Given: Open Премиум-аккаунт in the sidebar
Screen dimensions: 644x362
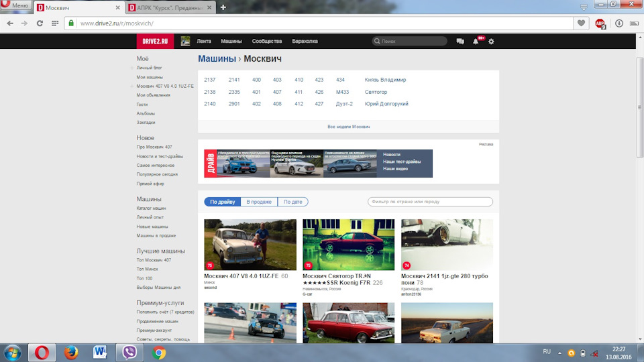Looking at the screenshot, I should (154, 330).
